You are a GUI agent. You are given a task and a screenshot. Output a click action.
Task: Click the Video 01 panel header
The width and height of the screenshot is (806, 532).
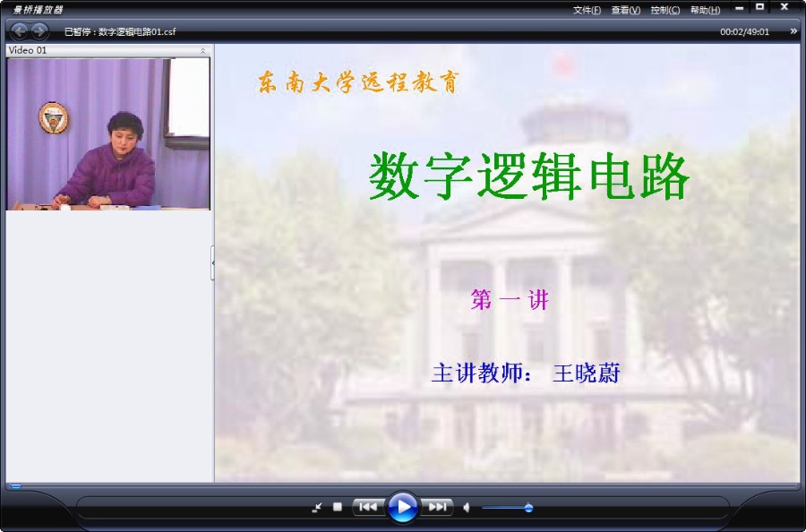point(108,50)
